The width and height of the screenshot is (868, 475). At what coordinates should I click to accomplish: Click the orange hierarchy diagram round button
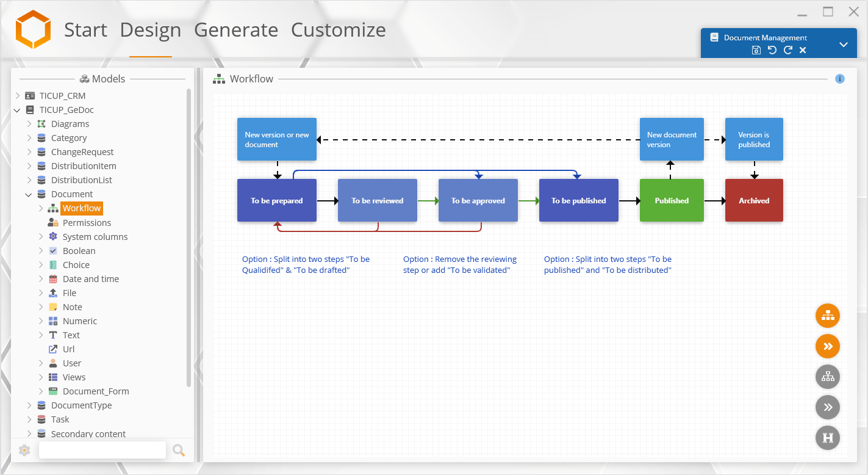[x=828, y=316]
